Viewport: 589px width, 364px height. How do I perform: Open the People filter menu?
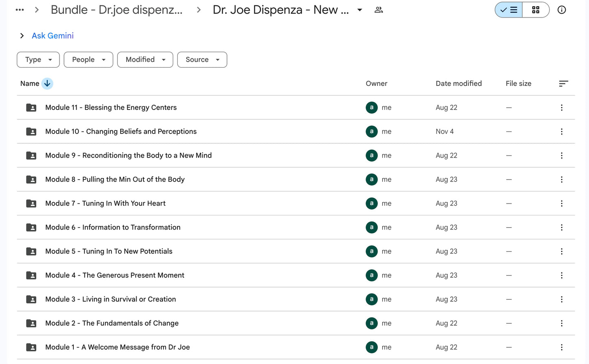[x=88, y=59]
